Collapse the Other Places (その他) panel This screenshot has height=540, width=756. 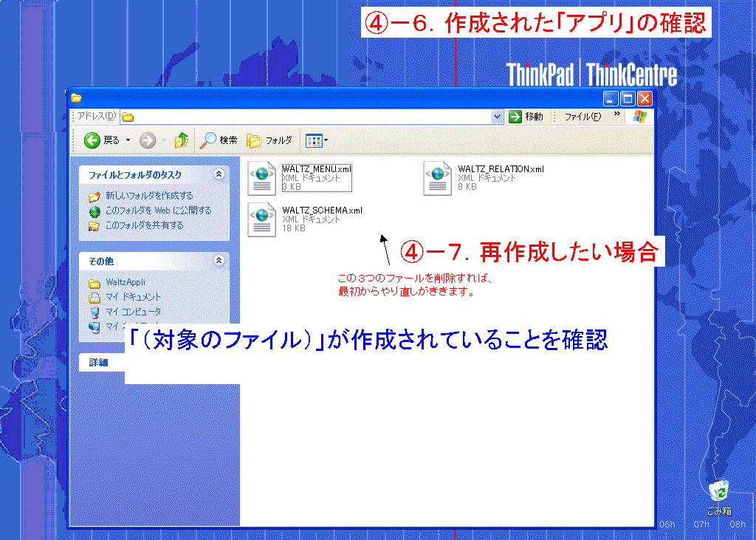pos(218,261)
